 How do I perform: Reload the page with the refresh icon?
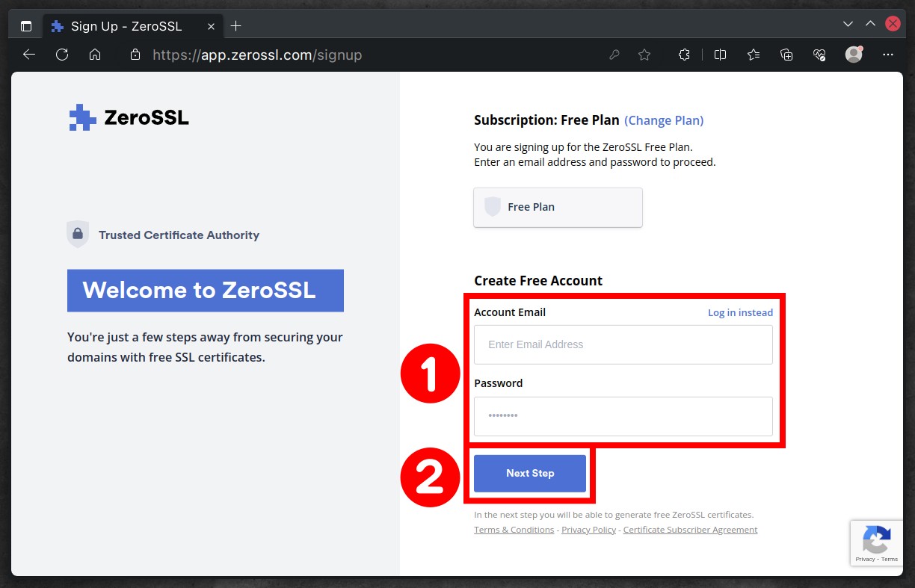[x=62, y=55]
